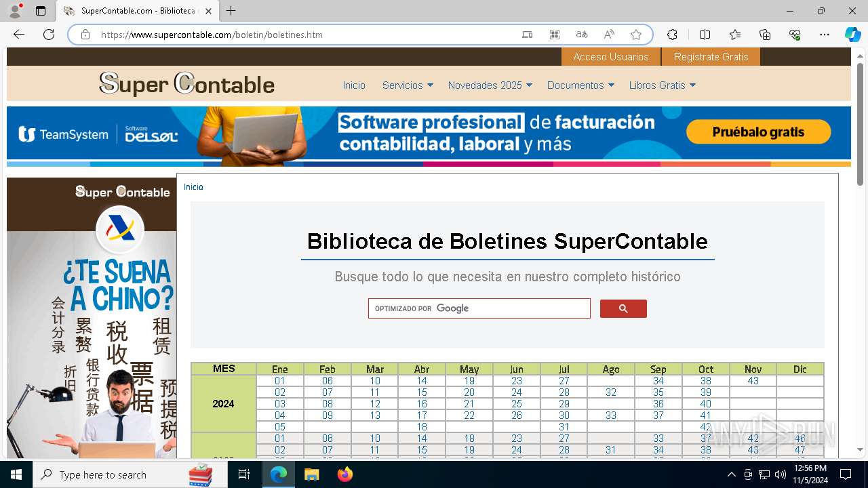868x488 pixels.
Task: Toggle Split screen view
Action: point(705,35)
